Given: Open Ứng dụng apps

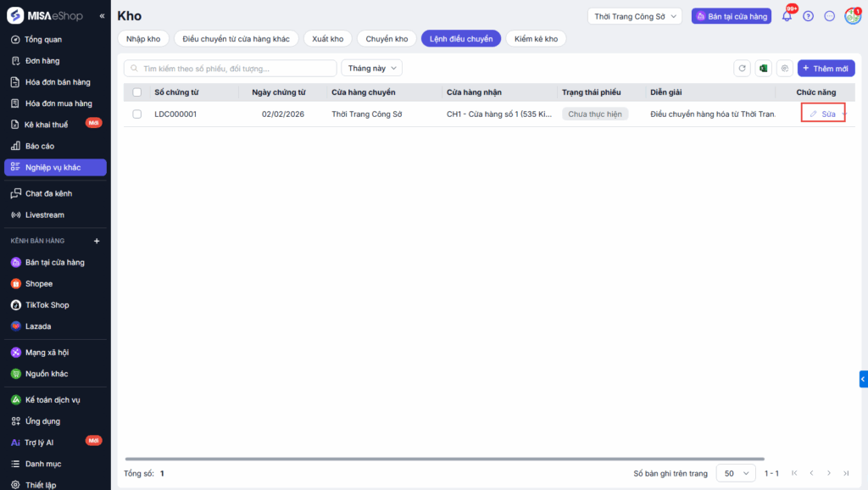Looking at the screenshot, I should (42, 421).
